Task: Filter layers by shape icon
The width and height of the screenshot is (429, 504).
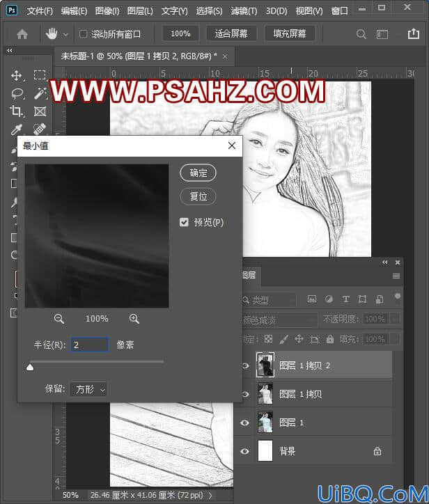Action: coord(362,299)
